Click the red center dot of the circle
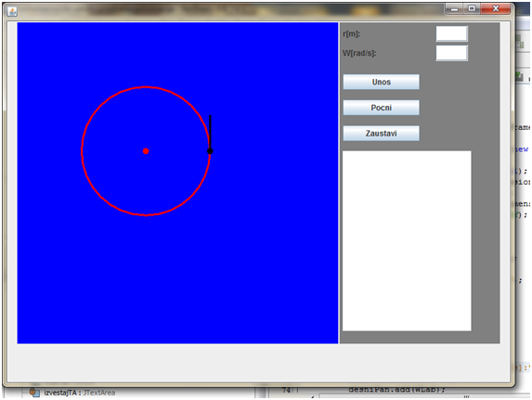This screenshot has width=532, height=400. click(x=146, y=151)
